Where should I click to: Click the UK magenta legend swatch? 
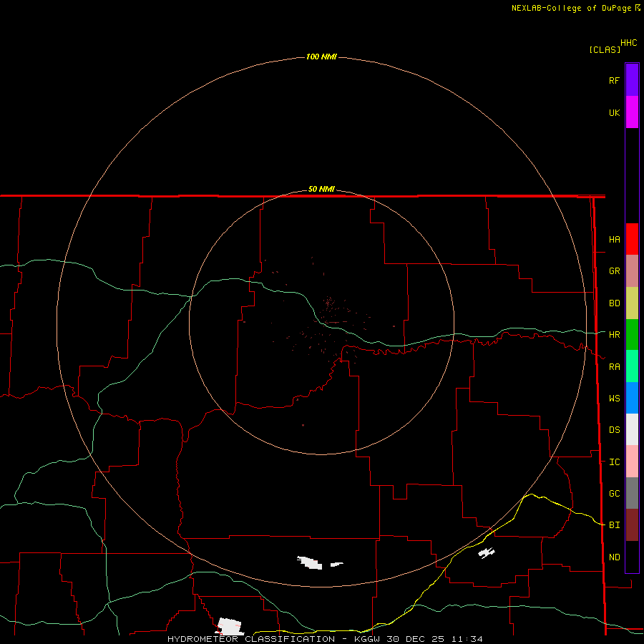632,112
